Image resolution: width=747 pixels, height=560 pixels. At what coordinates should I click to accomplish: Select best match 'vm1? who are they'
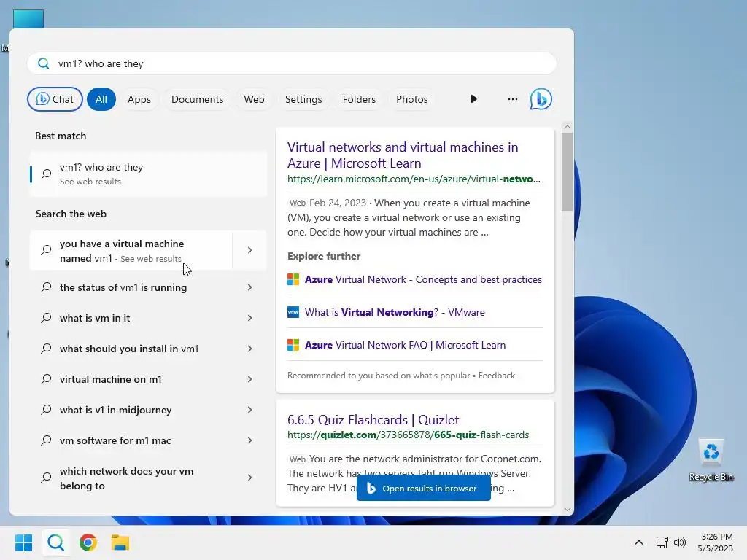(148, 174)
